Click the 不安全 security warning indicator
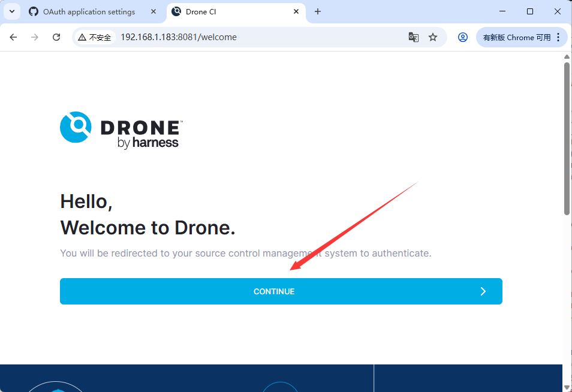572x392 pixels. click(94, 37)
